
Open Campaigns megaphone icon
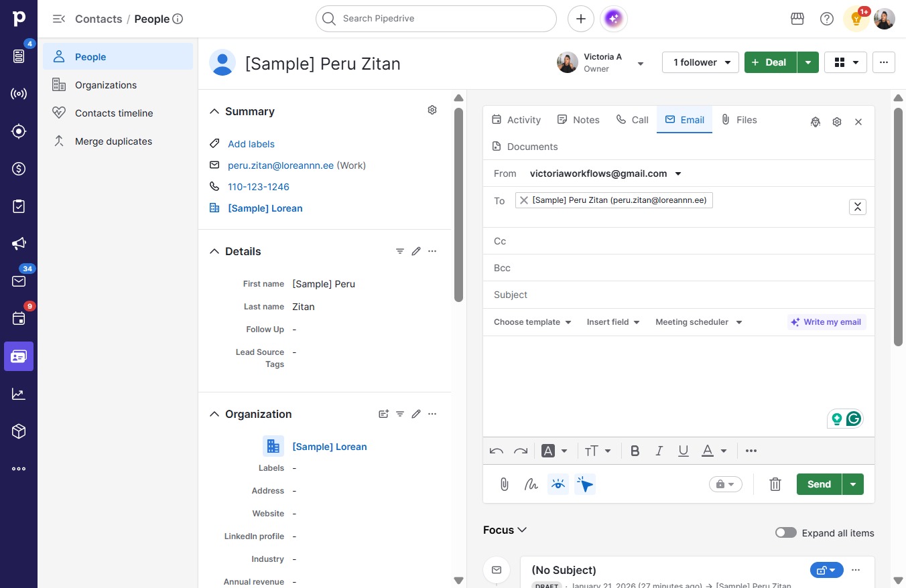tap(19, 244)
